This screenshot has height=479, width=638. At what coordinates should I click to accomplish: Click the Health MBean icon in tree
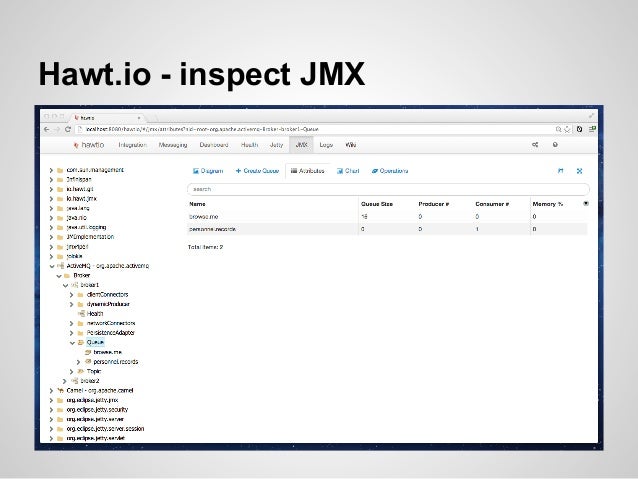[x=81, y=313]
